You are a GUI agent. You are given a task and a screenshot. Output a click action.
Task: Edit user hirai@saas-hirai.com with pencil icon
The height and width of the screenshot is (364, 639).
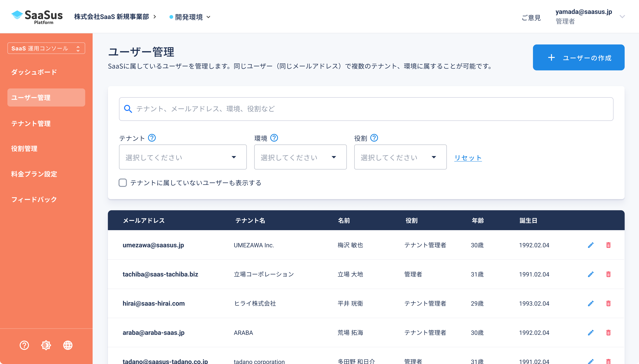coord(591,303)
